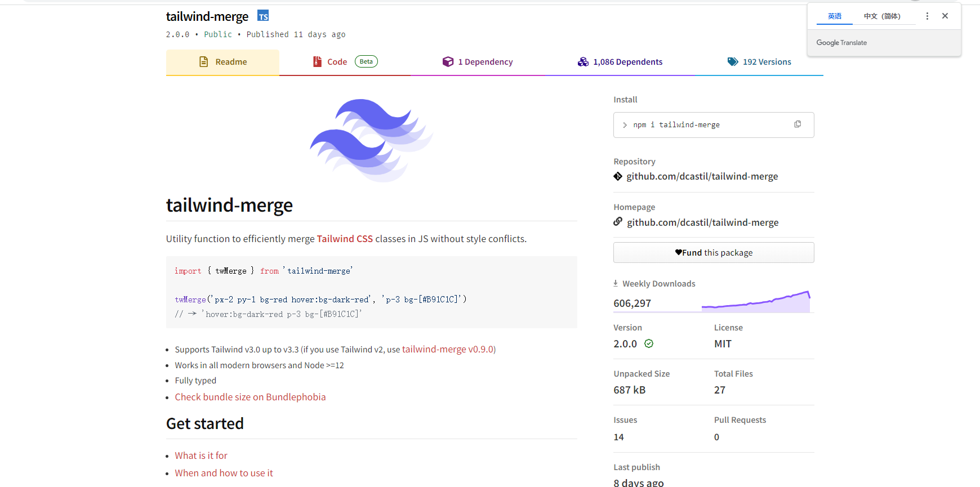Click the Public label

pyautogui.click(x=218, y=34)
